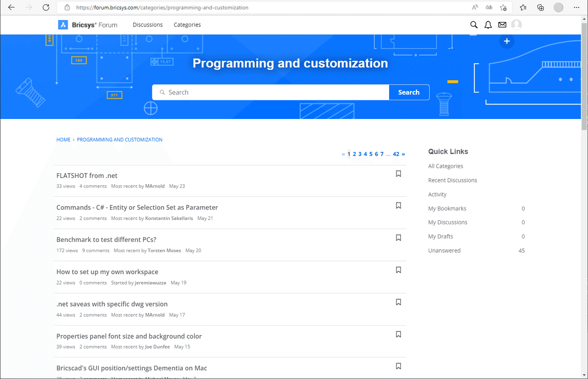Open FLATSHOT from .net discussion
This screenshot has width=588, height=379.
(x=87, y=175)
